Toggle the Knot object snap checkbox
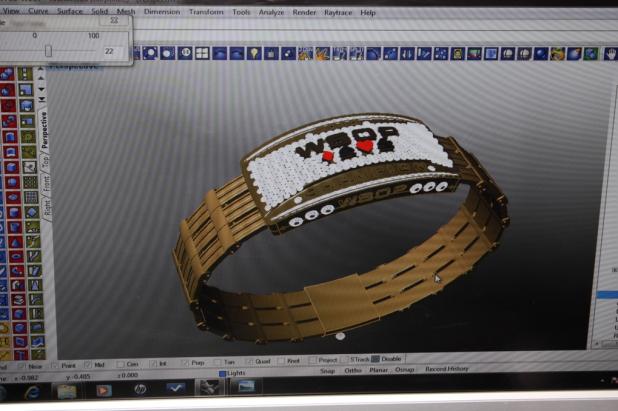This screenshot has width=618, height=411. coord(281,361)
